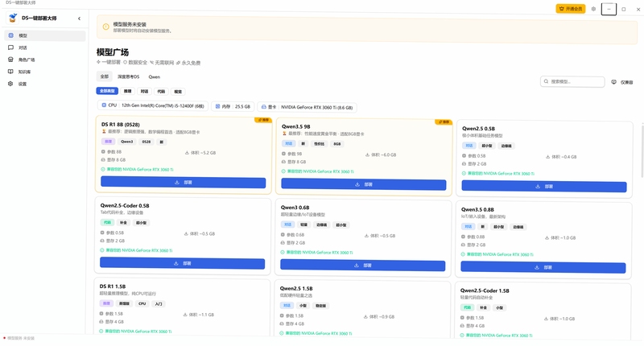Open the 模型 page in sidebar
Image resolution: width=644 pixels, height=346 pixels.
click(x=45, y=35)
